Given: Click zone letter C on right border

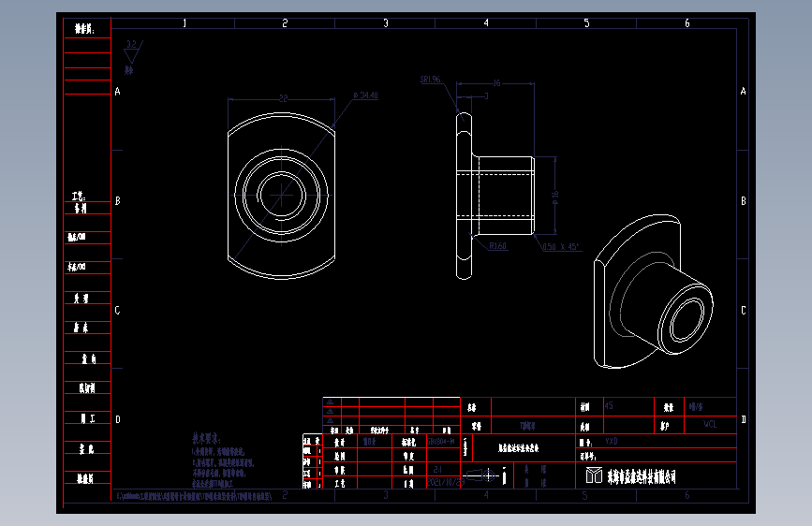Looking at the screenshot, I should [x=744, y=311].
